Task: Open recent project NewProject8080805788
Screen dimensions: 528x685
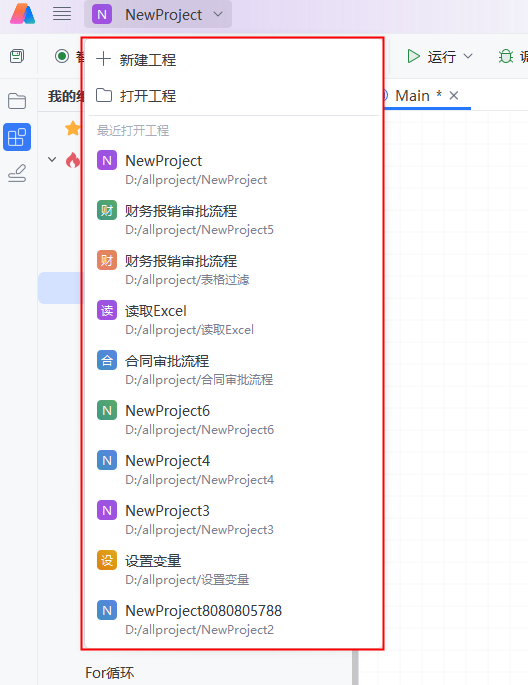Action: pyautogui.click(x=234, y=619)
